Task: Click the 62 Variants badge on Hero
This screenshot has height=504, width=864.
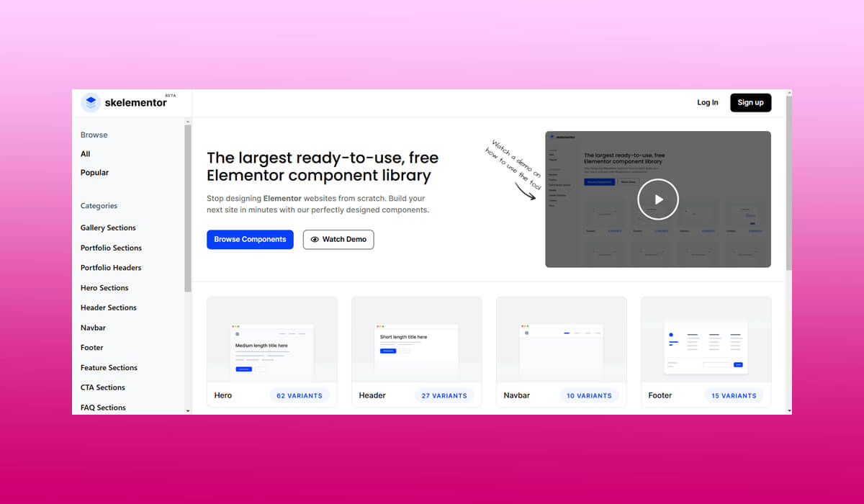Action: tap(300, 395)
